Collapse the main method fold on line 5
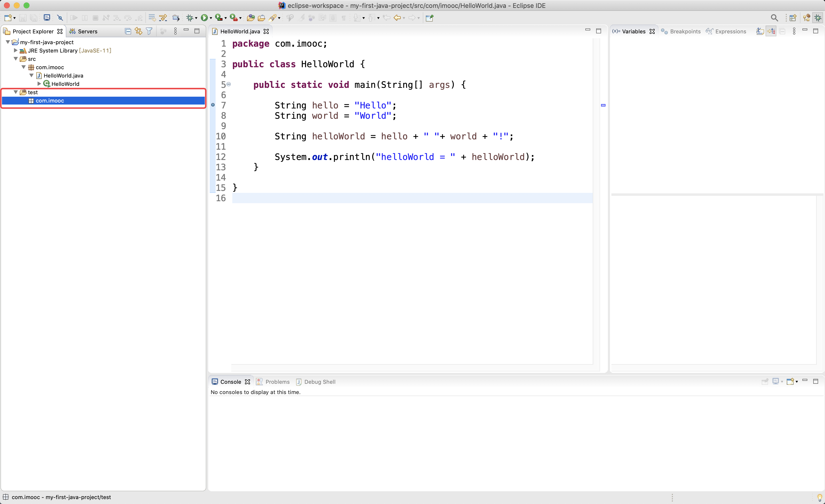The width and height of the screenshot is (825, 504). pyautogui.click(x=229, y=84)
